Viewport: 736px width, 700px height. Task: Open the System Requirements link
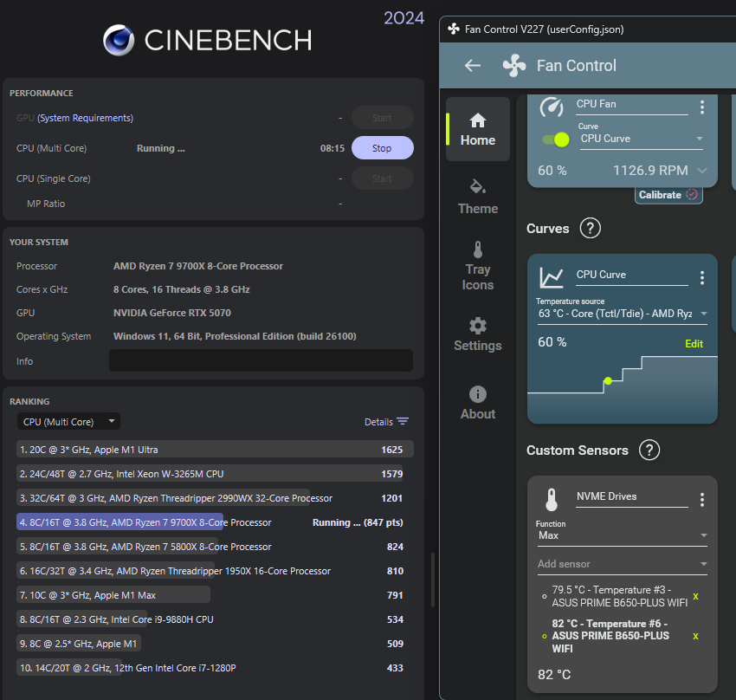(x=85, y=118)
